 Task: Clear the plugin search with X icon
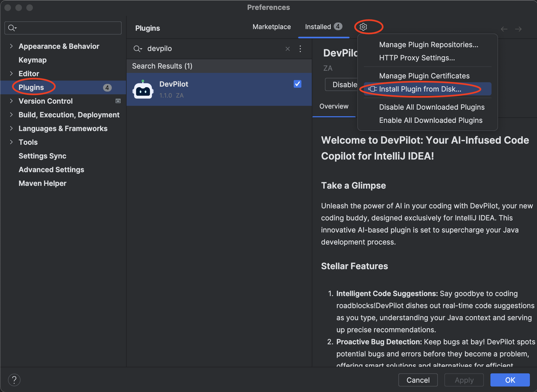(x=288, y=49)
